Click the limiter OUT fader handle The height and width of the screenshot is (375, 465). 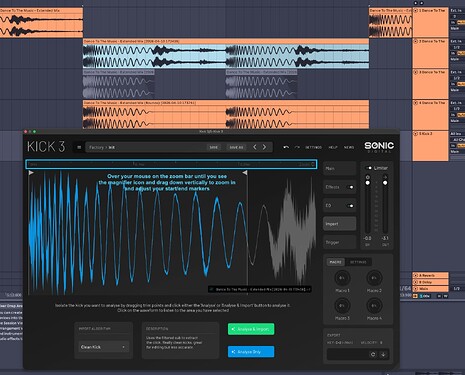[x=385, y=183]
